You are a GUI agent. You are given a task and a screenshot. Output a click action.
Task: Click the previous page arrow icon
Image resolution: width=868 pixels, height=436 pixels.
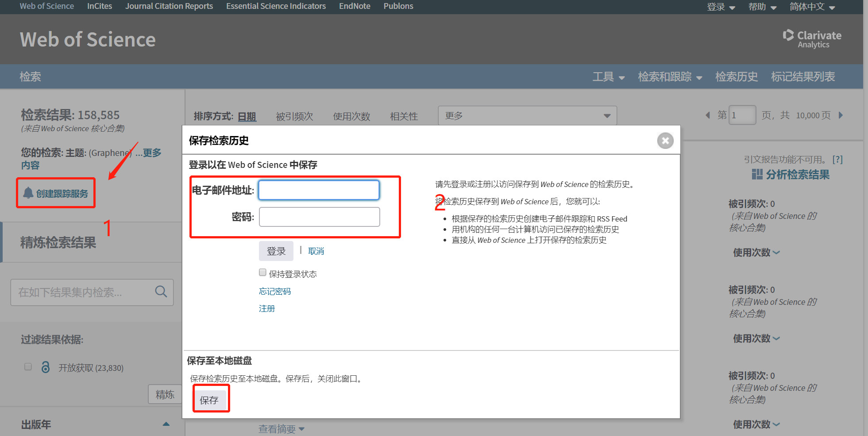[x=708, y=115]
